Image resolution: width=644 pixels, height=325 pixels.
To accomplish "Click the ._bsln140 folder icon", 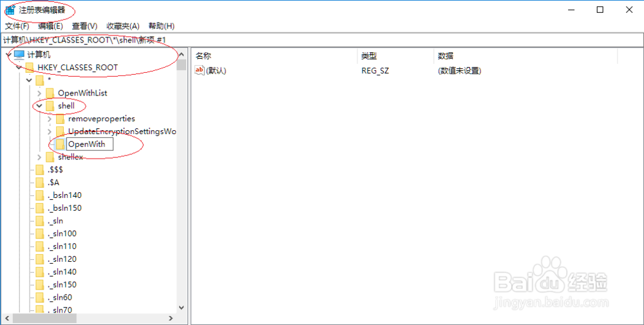I will coord(40,195).
